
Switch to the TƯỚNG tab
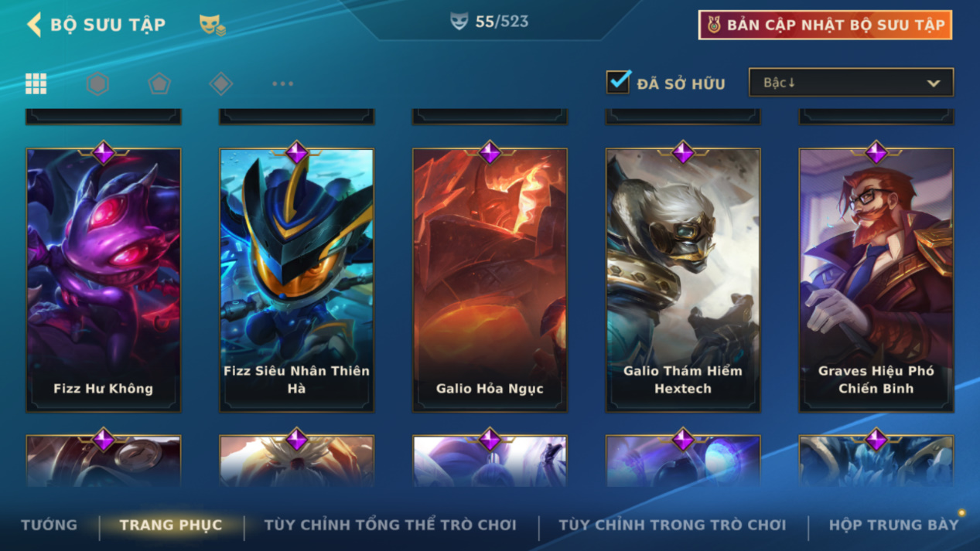[x=50, y=525]
